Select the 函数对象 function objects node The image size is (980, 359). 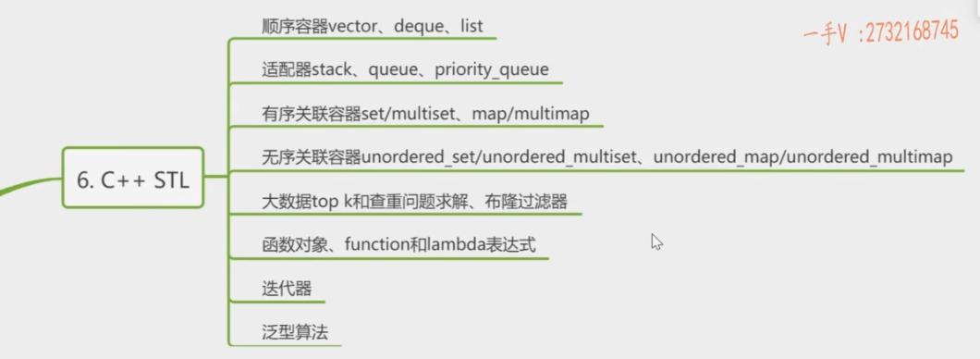(x=398, y=245)
